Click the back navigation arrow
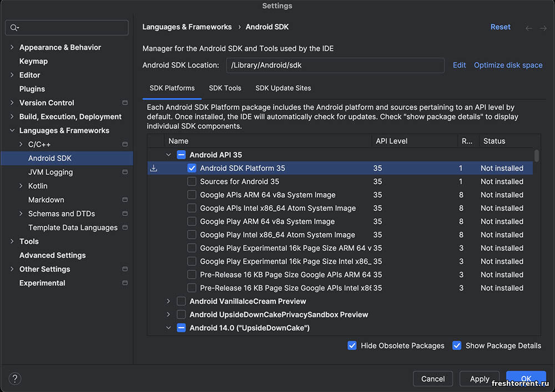Viewport: 555px width, 392px height. (528, 28)
